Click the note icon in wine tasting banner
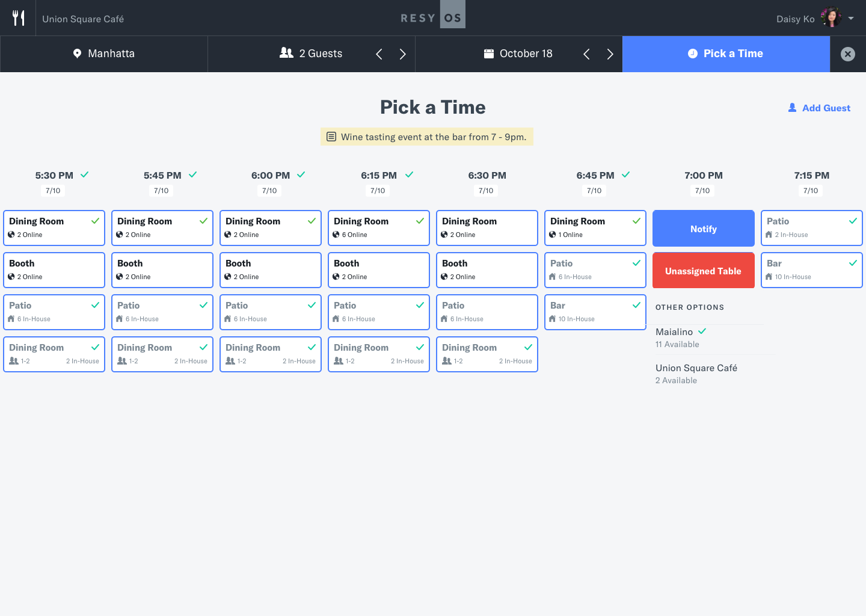This screenshot has height=616, width=866. [x=331, y=137]
